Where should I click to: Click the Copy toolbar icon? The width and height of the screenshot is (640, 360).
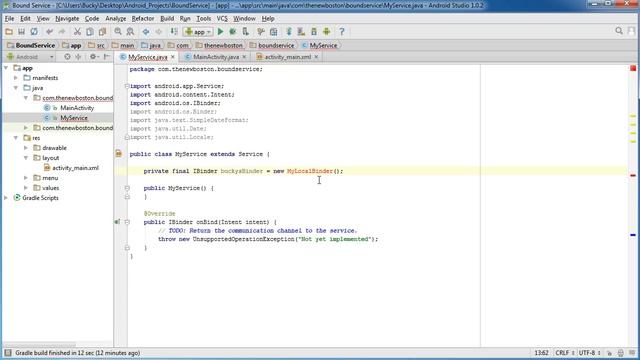(x=90, y=31)
